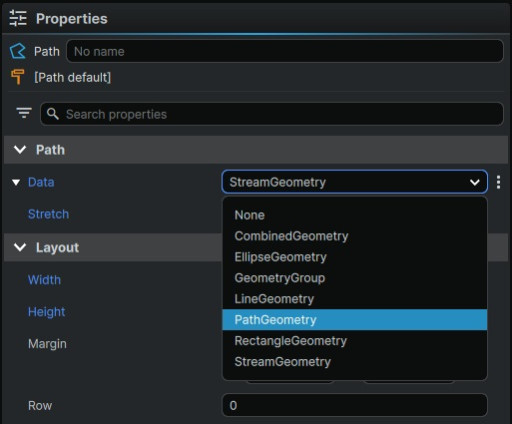The height and width of the screenshot is (424, 512).
Task: Choose StreamGeometry in the dropdown list
Action: [x=355, y=362]
